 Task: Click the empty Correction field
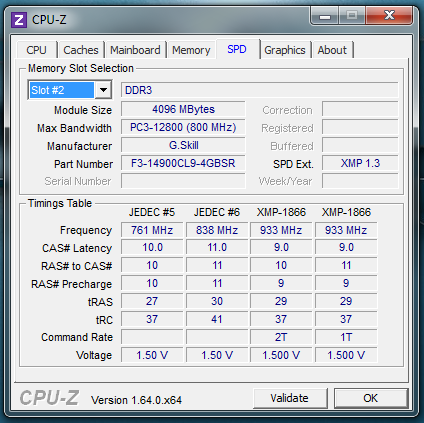click(360, 110)
